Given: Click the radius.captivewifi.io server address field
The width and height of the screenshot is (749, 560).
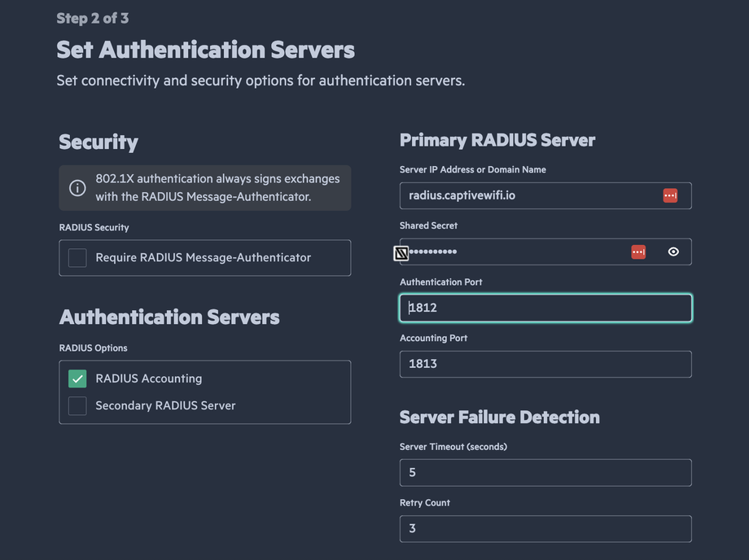Looking at the screenshot, I should coord(529,195).
